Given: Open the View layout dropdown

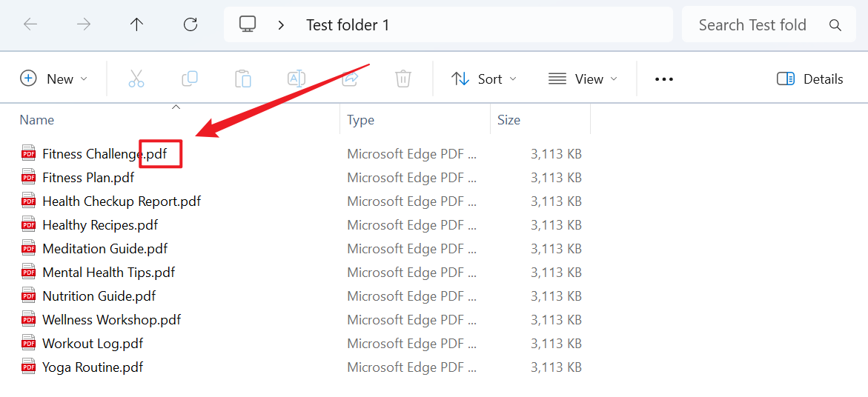Looking at the screenshot, I should tap(583, 79).
